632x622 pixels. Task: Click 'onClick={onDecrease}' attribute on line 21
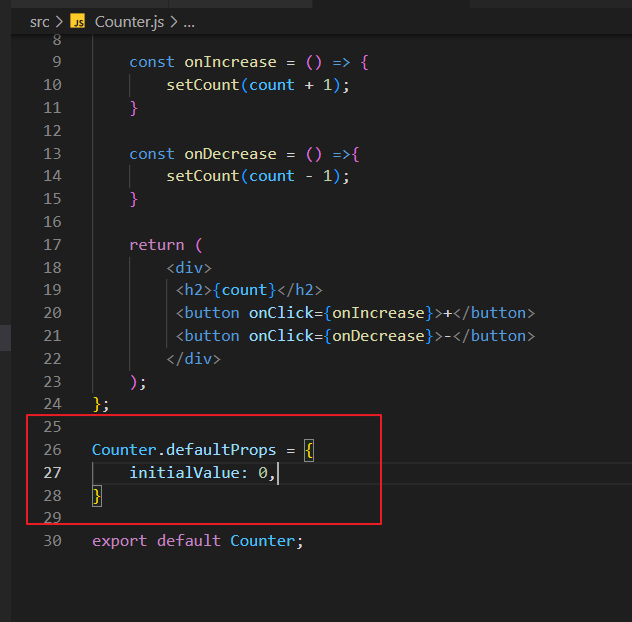tap(341, 336)
